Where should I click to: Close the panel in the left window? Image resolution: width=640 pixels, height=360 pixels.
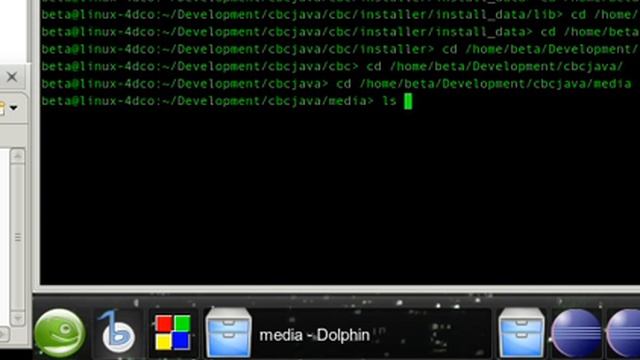pyautogui.click(x=12, y=76)
